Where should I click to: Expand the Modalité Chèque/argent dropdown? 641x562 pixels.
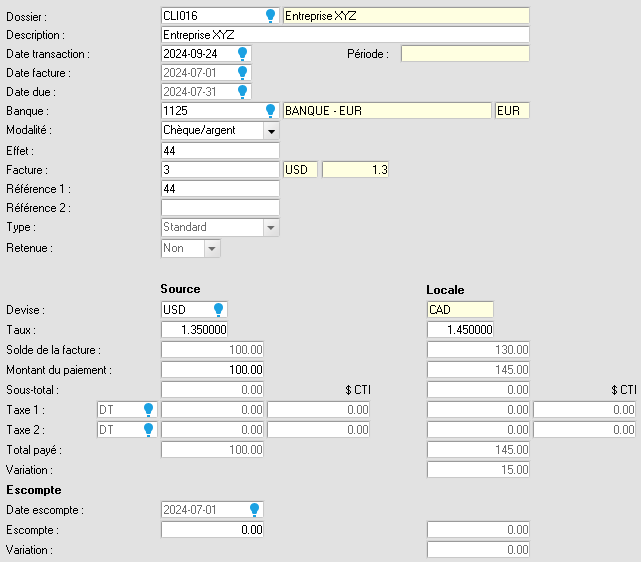coord(271,131)
